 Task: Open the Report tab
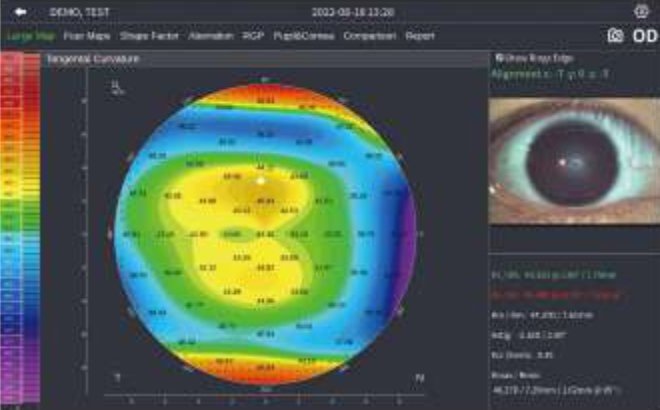(x=419, y=36)
